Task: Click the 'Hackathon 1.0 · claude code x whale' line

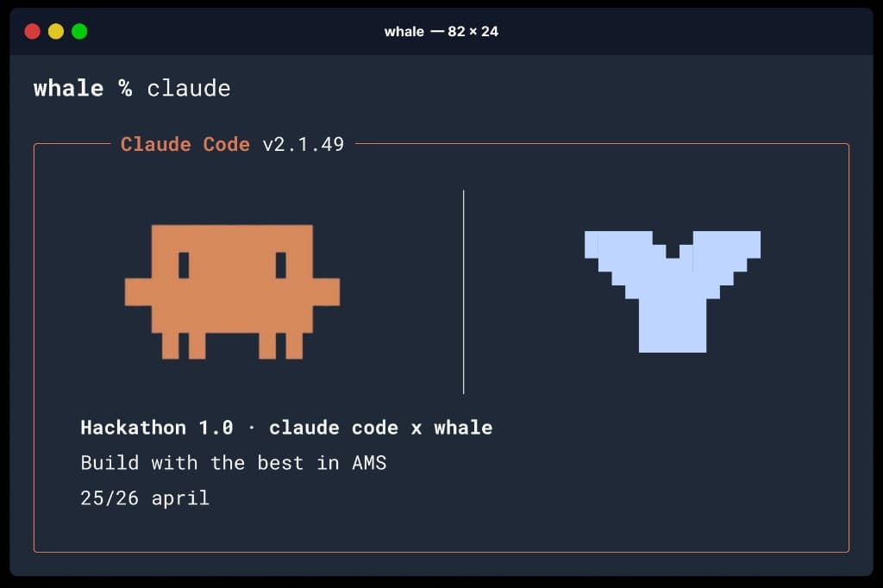Action: pyautogui.click(x=286, y=428)
